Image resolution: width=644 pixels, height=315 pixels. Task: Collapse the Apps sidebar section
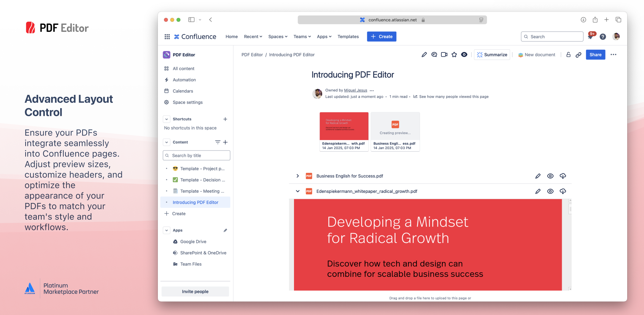pos(167,230)
